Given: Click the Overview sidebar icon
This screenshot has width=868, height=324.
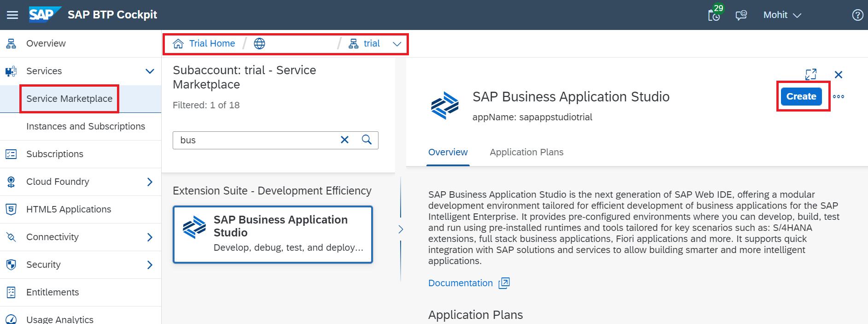Looking at the screenshot, I should pos(11,43).
